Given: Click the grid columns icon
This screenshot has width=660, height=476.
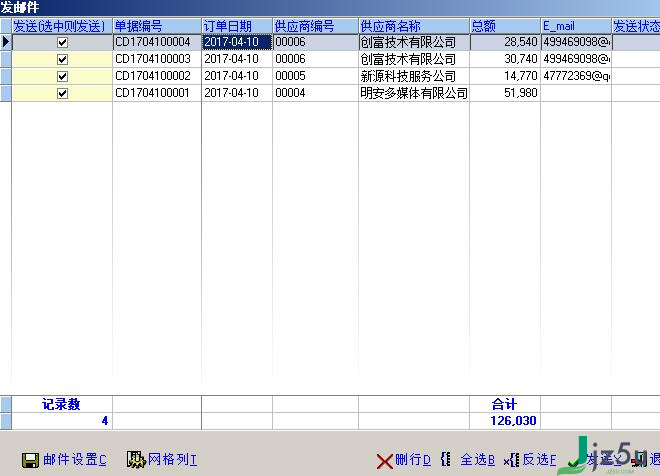Looking at the screenshot, I should coord(136,460).
